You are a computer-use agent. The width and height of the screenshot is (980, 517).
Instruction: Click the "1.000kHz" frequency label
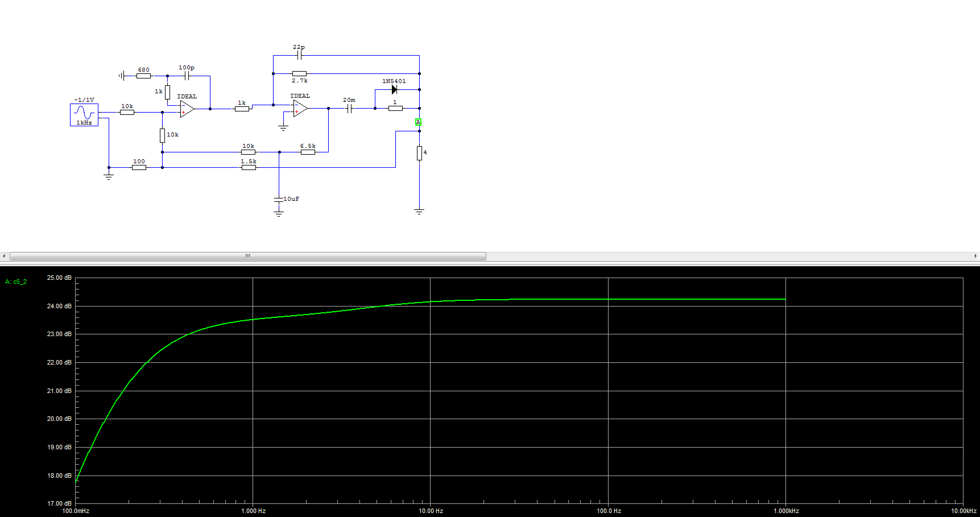(x=787, y=511)
